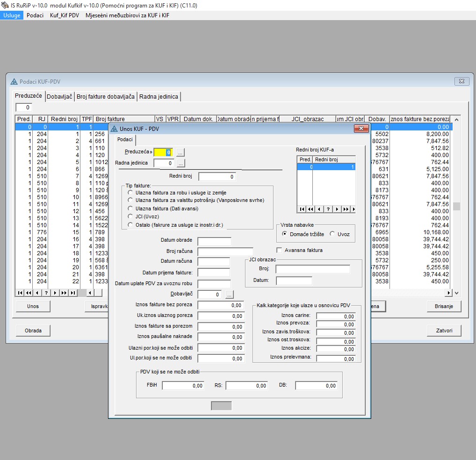Click the search question mark in main grid navigator
Image resolution: width=476 pixels, height=460 pixels.
pyautogui.click(x=46, y=293)
